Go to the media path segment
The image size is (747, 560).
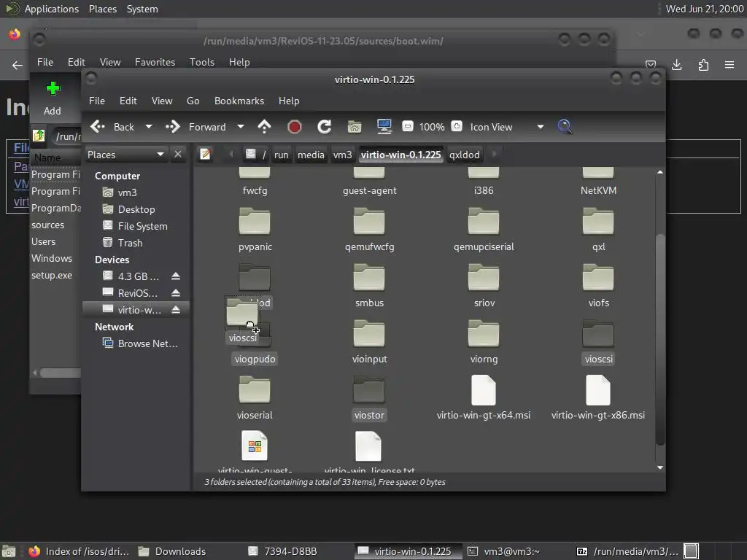tap(311, 155)
